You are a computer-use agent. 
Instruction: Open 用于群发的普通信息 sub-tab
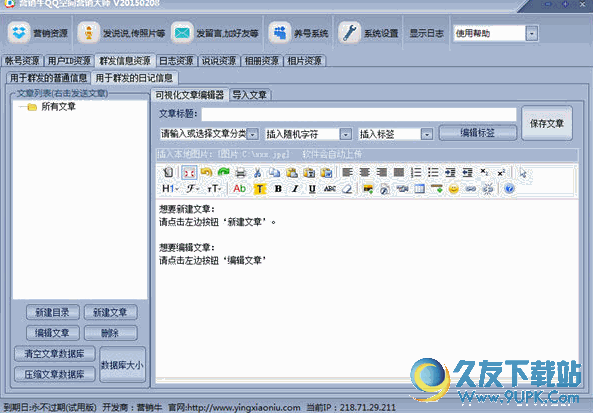tap(48, 78)
